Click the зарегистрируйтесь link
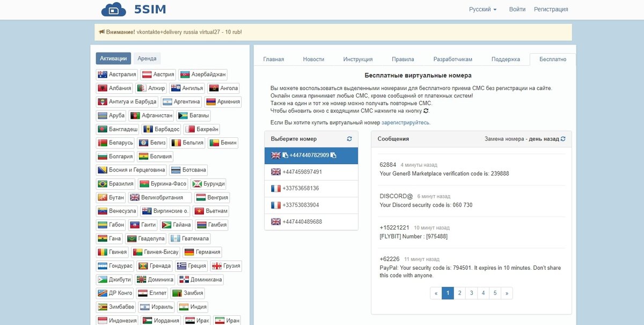 point(406,122)
